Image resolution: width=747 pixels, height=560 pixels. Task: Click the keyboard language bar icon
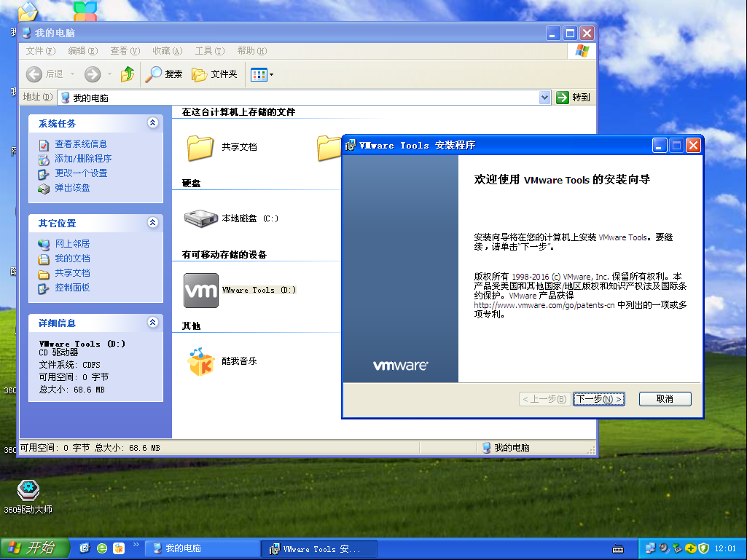618,549
